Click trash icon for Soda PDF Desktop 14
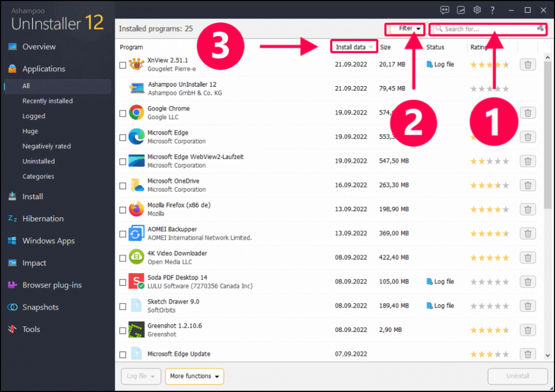 pyautogui.click(x=527, y=282)
